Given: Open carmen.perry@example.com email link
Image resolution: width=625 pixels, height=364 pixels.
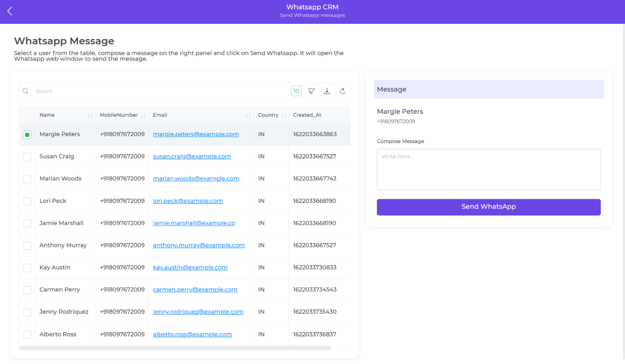Looking at the screenshot, I should (195, 290).
